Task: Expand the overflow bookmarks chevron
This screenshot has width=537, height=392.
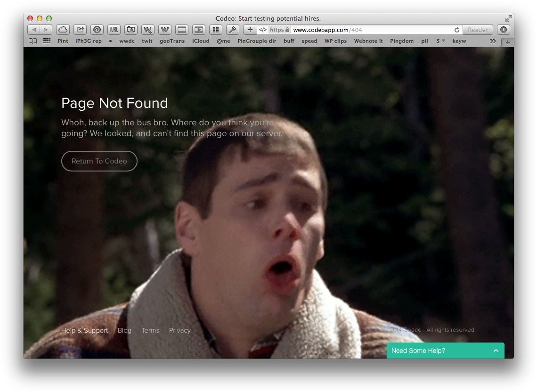Action: tap(493, 41)
